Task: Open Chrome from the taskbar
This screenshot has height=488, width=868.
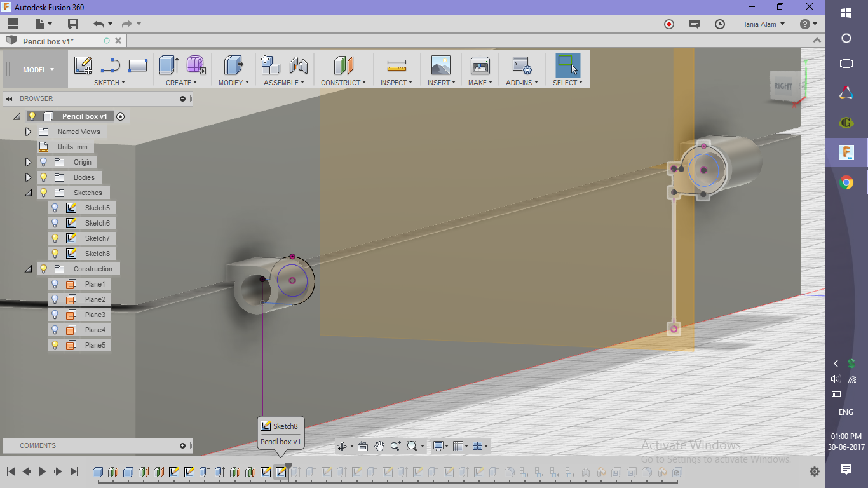Action: (x=846, y=183)
